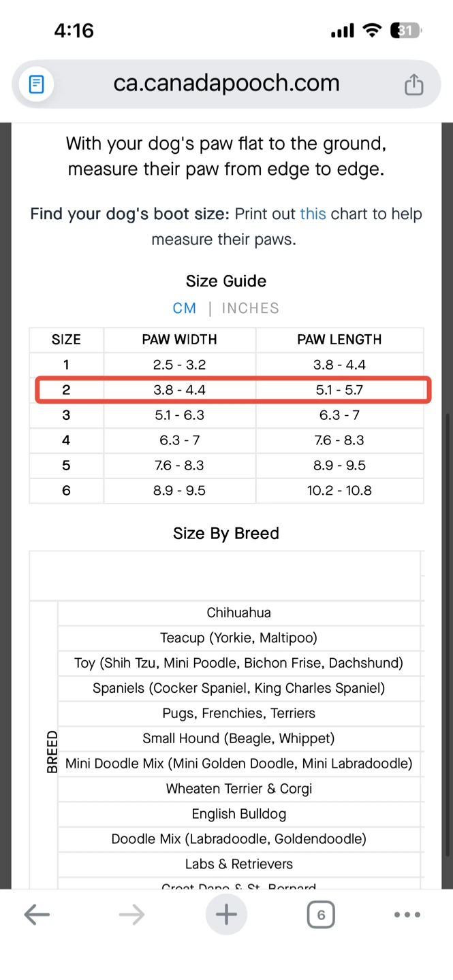Tap the Labs & Retrievers row
Image resolution: width=453 pixels, height=980 pixels.
point(238,864)
